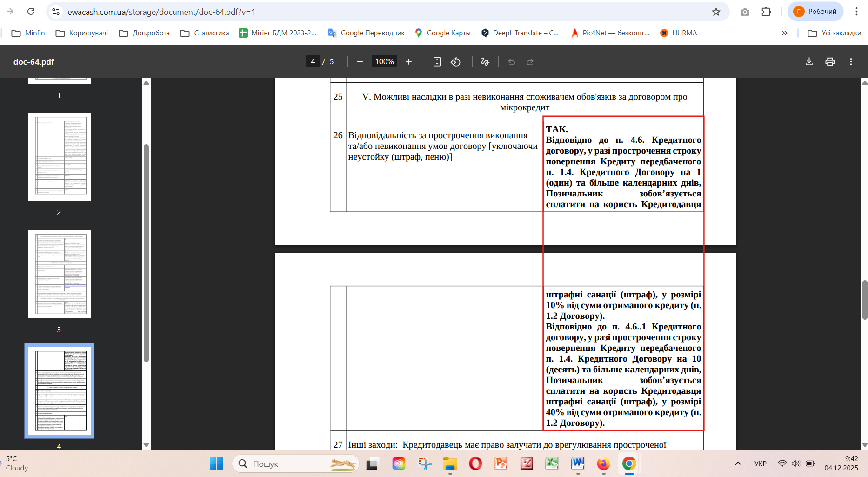This screenshot has width=868, height=477.
Task: View site information for ewacash.com.ua
Action: click(56, 12)
